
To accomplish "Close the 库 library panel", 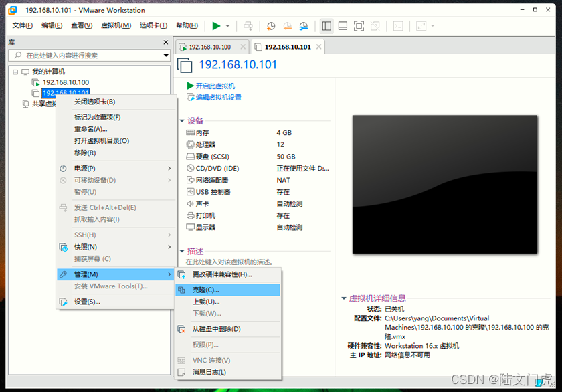I will [x=166, y=42].
